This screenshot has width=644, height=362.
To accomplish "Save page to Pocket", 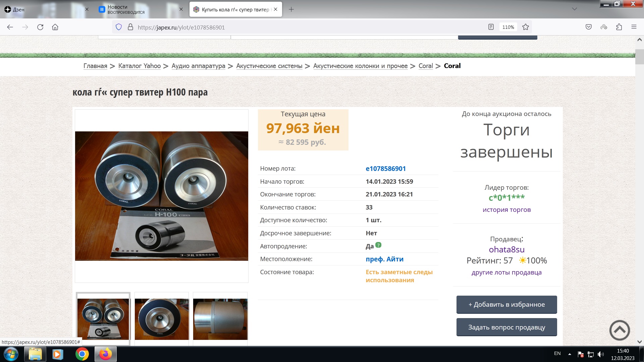I will point(589,27).
